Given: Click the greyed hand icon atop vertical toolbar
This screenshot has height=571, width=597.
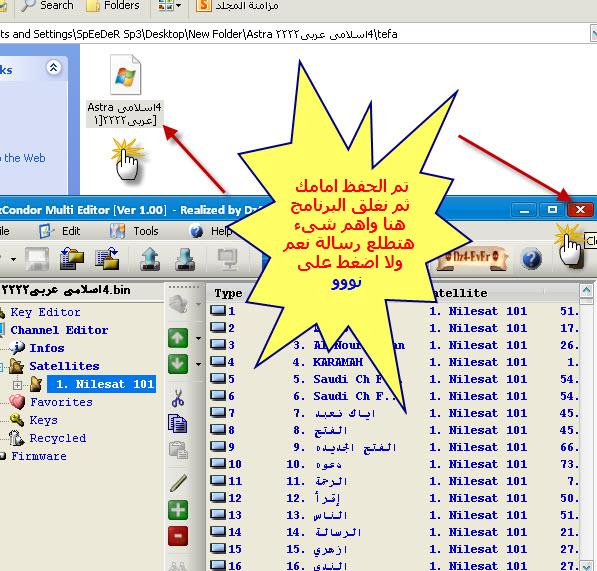Looking at the screenshot, I should [179, 304].
